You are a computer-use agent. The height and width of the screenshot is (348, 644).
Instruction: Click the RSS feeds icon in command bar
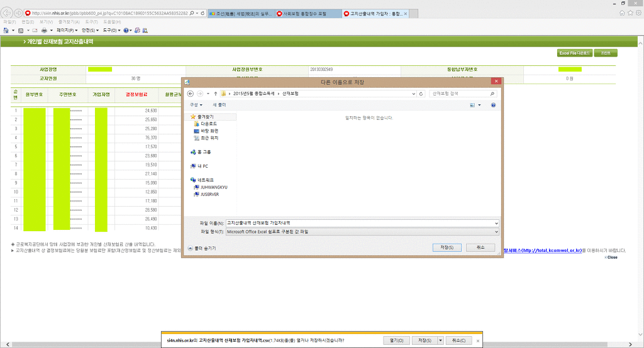click(21, 30)
